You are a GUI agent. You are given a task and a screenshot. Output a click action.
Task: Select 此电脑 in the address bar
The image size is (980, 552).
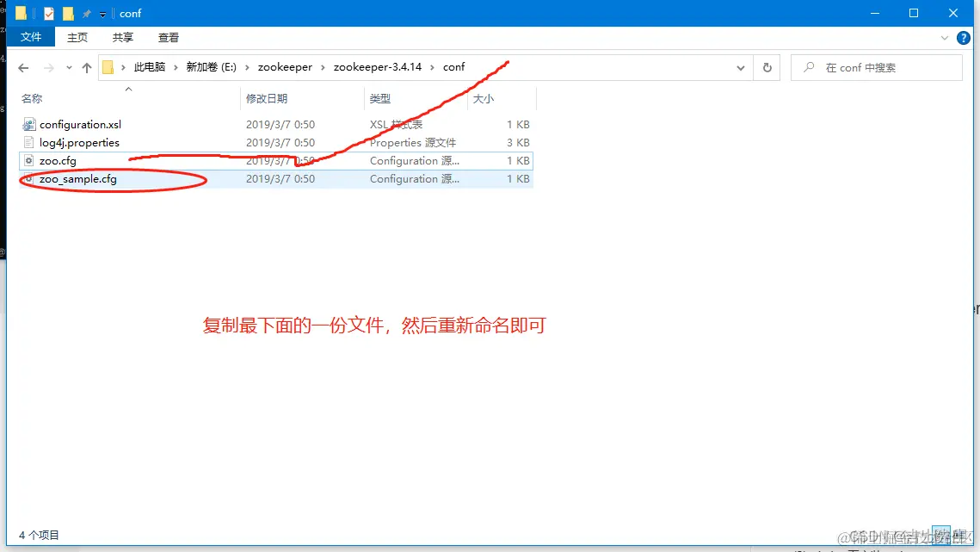(x=150, y=67)
